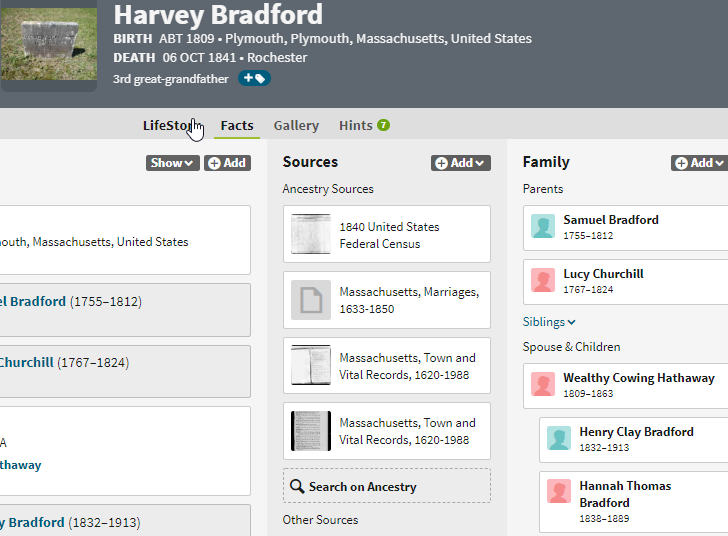Viewport: 728px width, 536px height.
Task: Click Hannah Thomas Bradford's avatar icon
Action: tap(559, 492)
